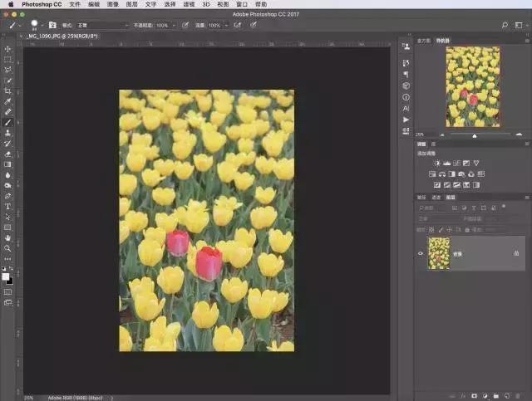
Task: Toggle the brush settings panel button
Action: click(x=53, y=26)
